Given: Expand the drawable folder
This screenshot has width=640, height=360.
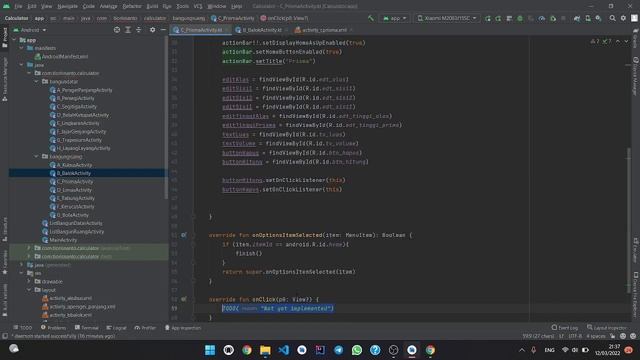Looking at the screenshot, I should tap(29, 282).
